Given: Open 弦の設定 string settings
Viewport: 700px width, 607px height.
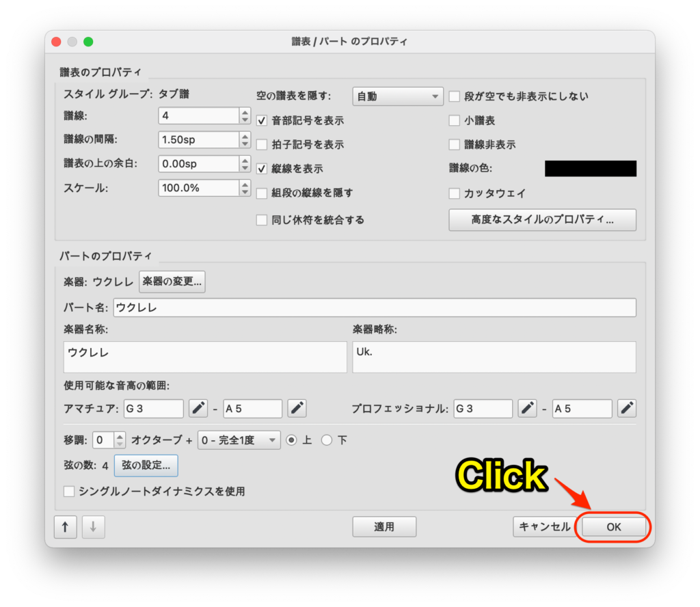Looking at the screenshot, I should tap(146, 466).
